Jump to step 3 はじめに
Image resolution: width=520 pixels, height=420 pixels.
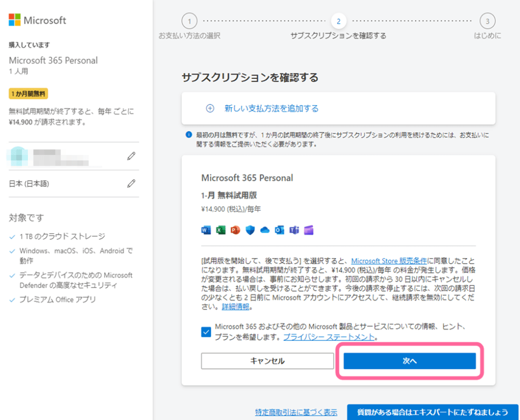click(x=487, y=21)
